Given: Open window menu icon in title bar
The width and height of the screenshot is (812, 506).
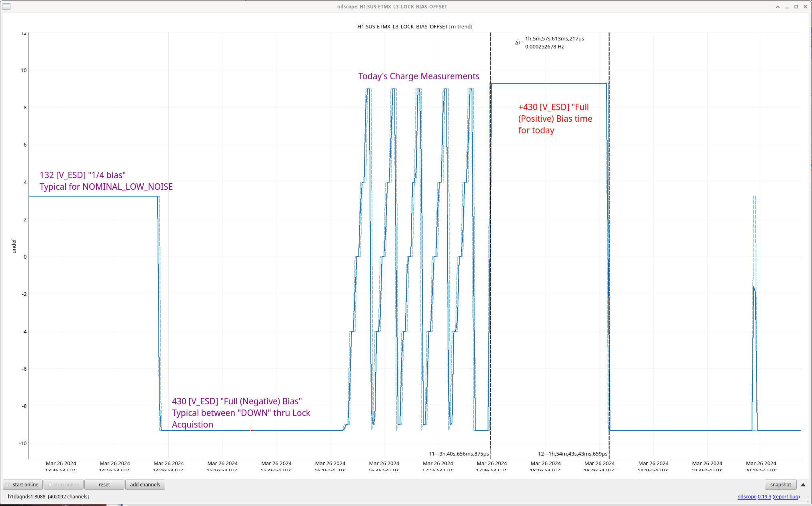Looking at the screenshot, I should 6,6.
